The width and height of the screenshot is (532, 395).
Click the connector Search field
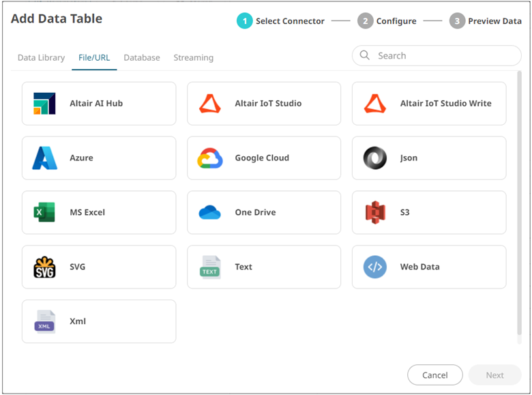[x=443, y=56]
